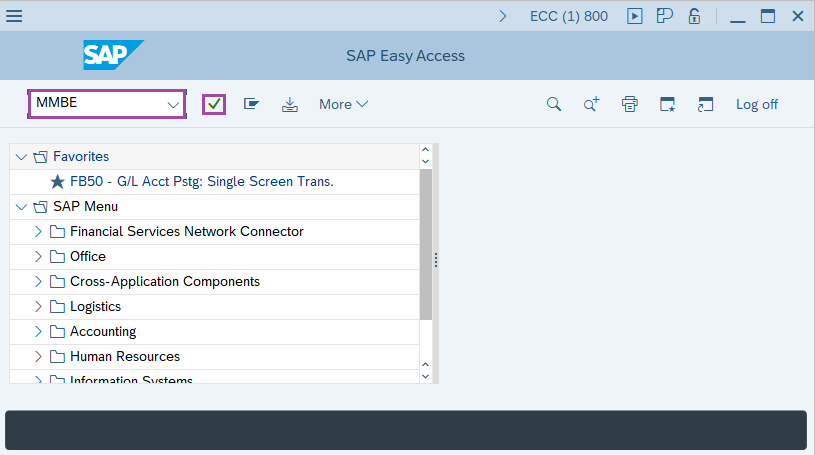Image resolution: width=815 pixels, height=455 pixels.
Task: Click into the MMBE command field
Action: [x=96, y=104]
